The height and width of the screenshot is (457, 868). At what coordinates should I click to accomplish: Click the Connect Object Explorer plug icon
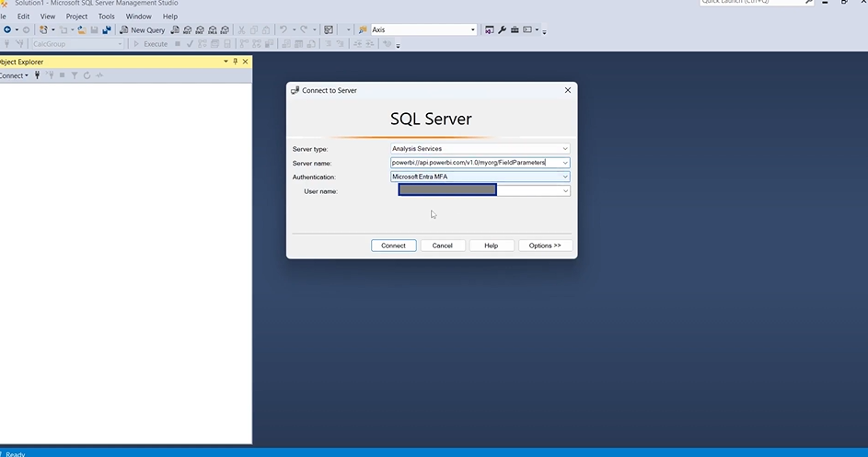click(37, 75)
